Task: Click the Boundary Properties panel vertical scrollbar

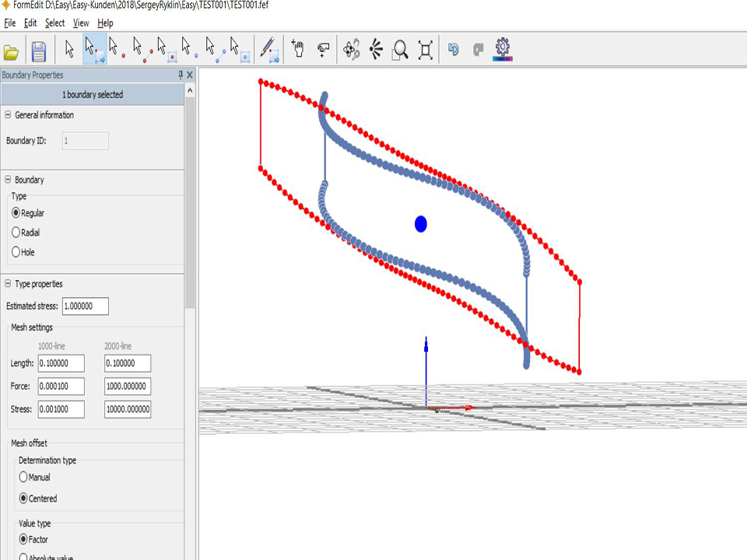Action: coord(189,194)
